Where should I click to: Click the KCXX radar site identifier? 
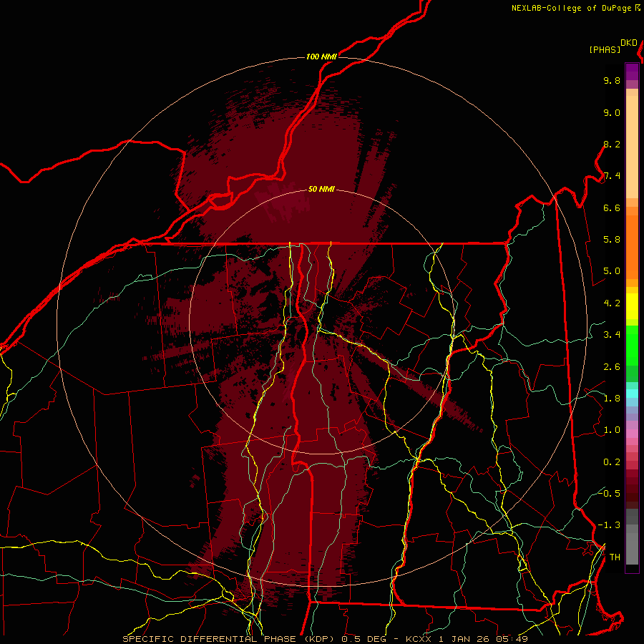pos(418,639)
